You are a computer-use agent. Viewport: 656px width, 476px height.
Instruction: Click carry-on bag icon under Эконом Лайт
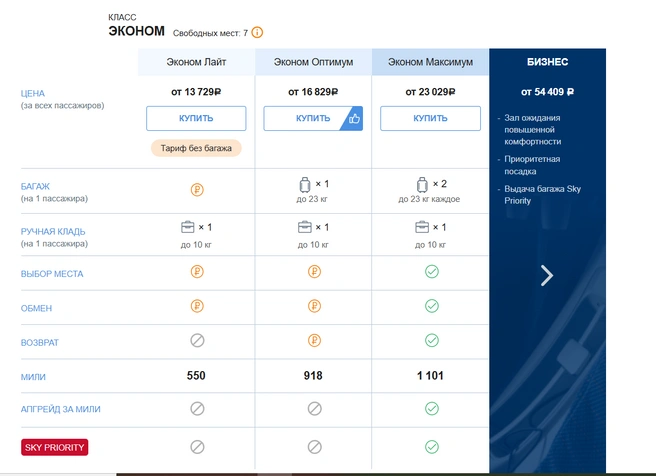tap(187, 227)
